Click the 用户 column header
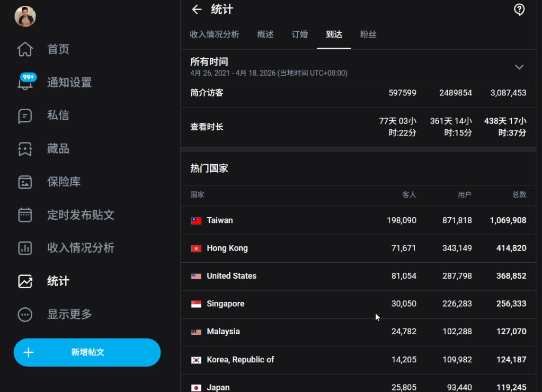Screen dimensions: 542x392 (x=465, y=194)
